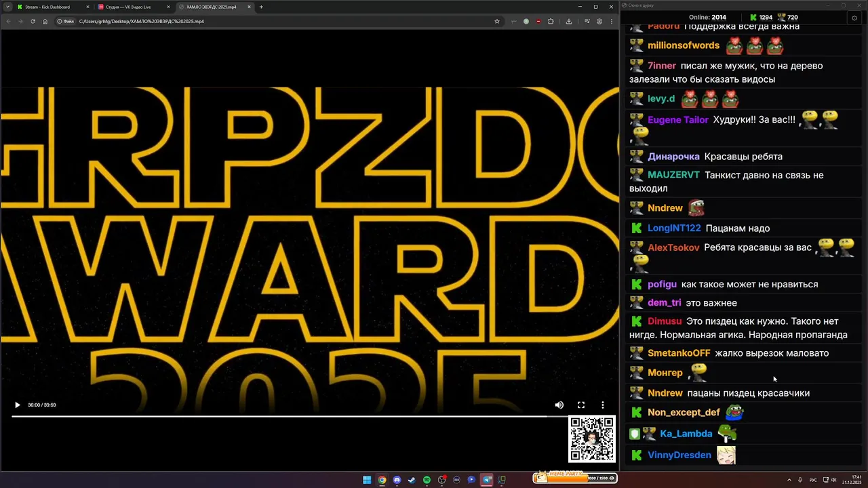The height and width of the screenshot is (488, 868).
Task: Click the Pepe emote beside Non_except_def
Action: (735, 412)
